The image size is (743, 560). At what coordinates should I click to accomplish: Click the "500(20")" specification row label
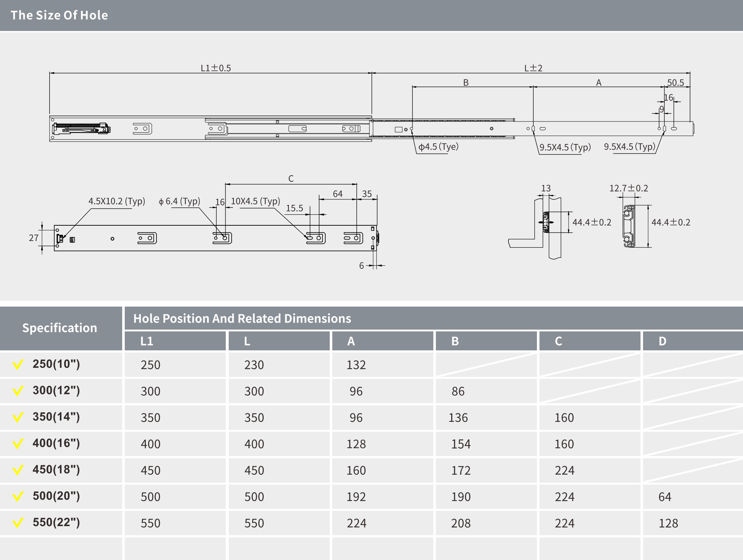click(x=56, y=496)
